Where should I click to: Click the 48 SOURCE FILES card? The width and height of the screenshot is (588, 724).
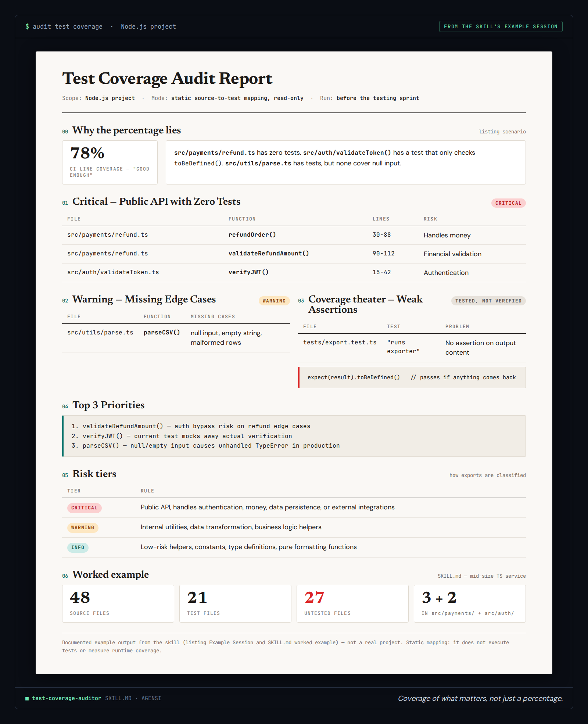coord(118,604)
